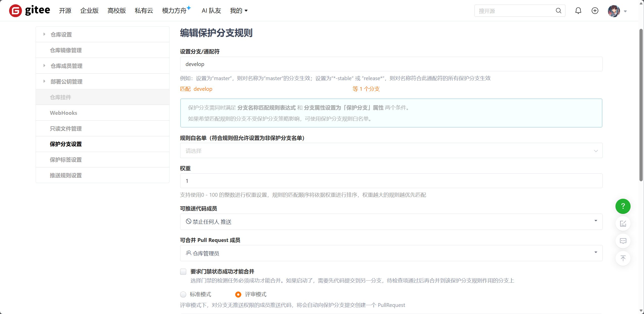Select the 标准模式 radio button
Screen dimensions: 644x314
pyautogui.click(x=183, y=294)
